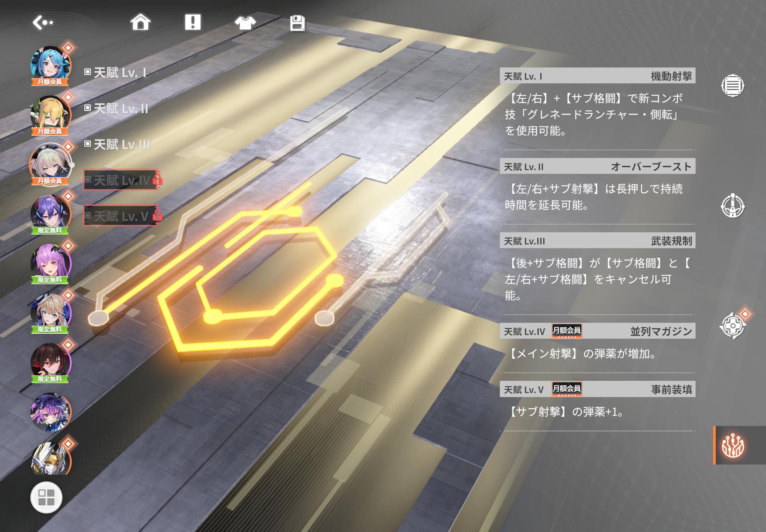Go to home screen via house icon
Image resolution: width=766 pixels, height=532 pixels.
click(x=141, y=22)
